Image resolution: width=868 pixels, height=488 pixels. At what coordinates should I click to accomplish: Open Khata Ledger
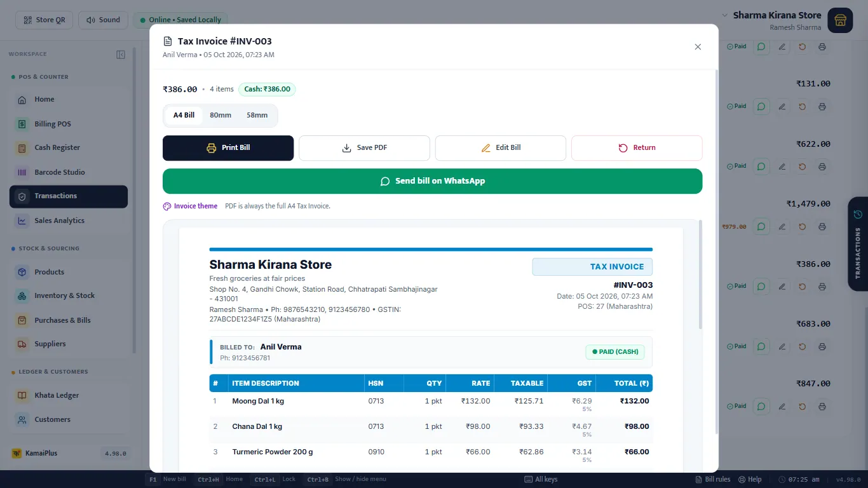click(x=69, y=395)
